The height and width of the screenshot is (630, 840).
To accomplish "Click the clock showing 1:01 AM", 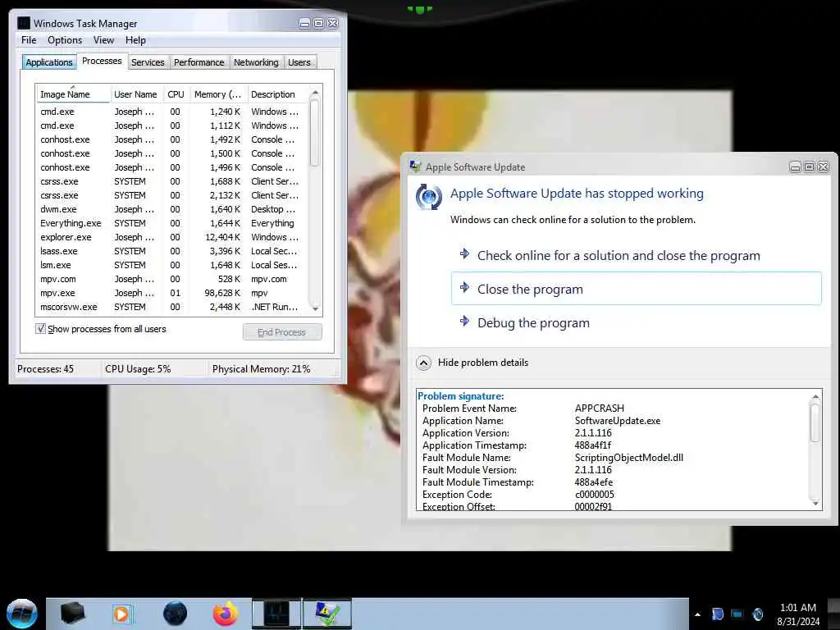I will pyautogui.click(x=797, y=608).
